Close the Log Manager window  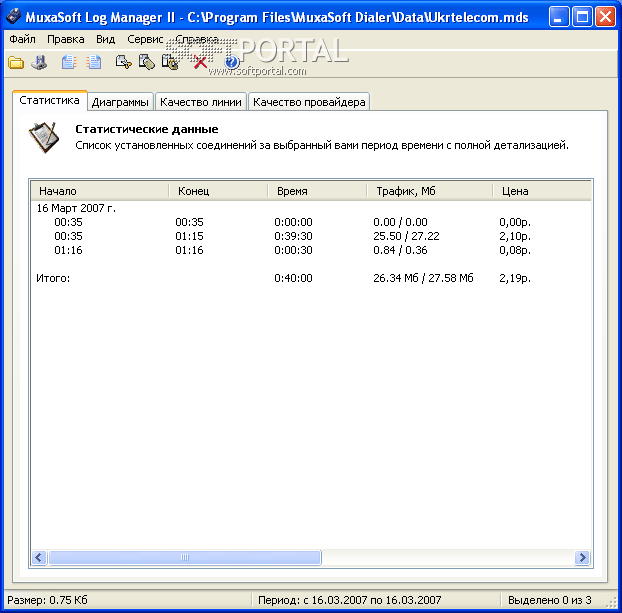click(x=605, y=17)
